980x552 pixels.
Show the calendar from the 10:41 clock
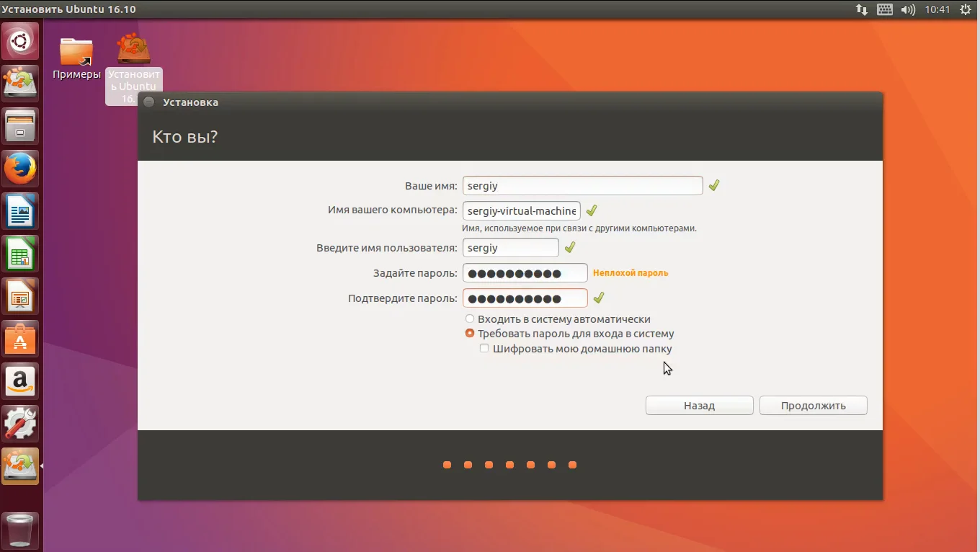coord(937,9)
